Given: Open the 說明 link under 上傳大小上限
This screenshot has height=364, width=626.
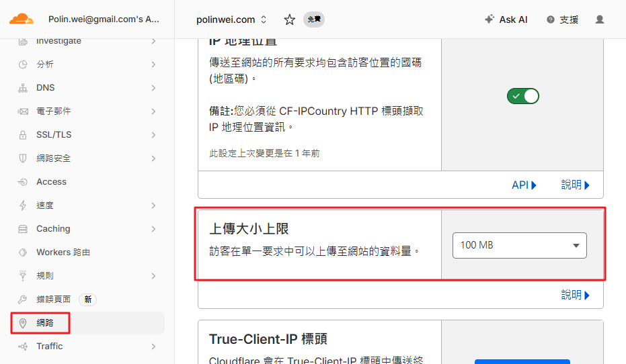Looking at the screenshot, I should coord(576,295).
